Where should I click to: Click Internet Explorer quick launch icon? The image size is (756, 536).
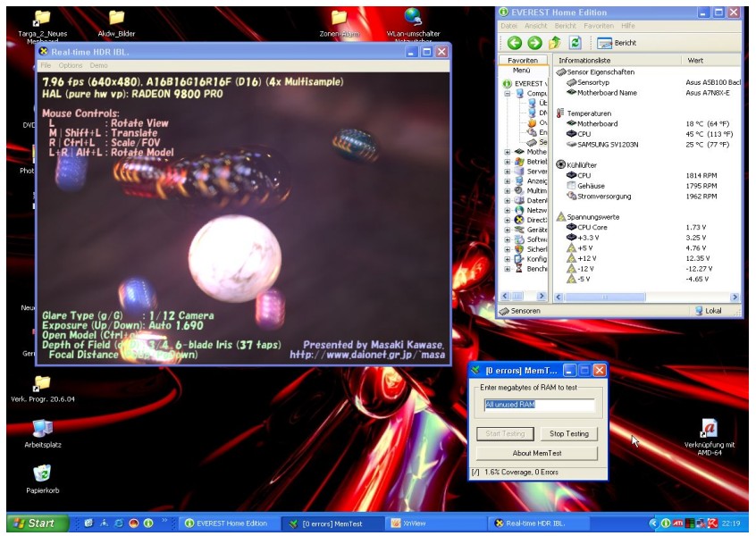(119, 523)
